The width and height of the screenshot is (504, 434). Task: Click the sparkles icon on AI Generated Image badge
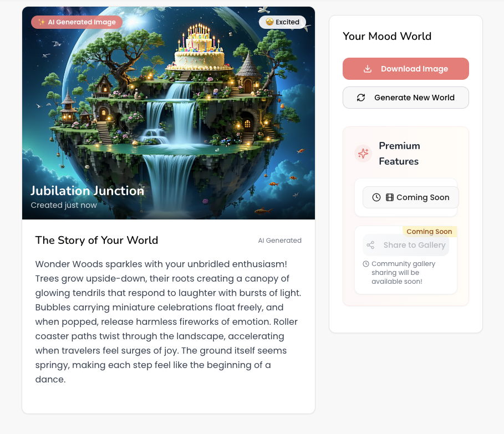pyautogui.click(x=42, y=22)
